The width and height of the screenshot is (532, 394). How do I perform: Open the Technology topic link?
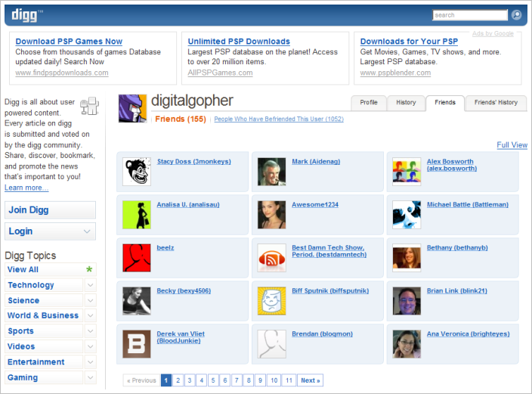pyautogui.click(x=31, y=285)
